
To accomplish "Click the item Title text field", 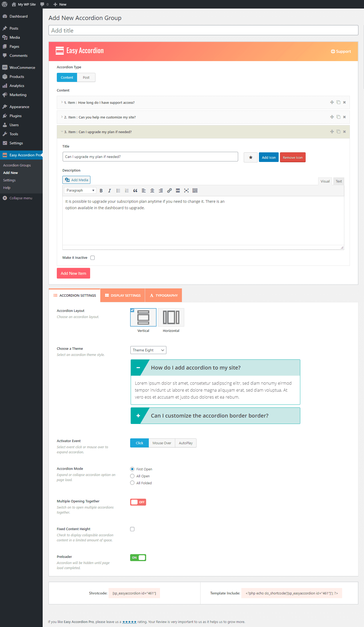I will (150, 157).
